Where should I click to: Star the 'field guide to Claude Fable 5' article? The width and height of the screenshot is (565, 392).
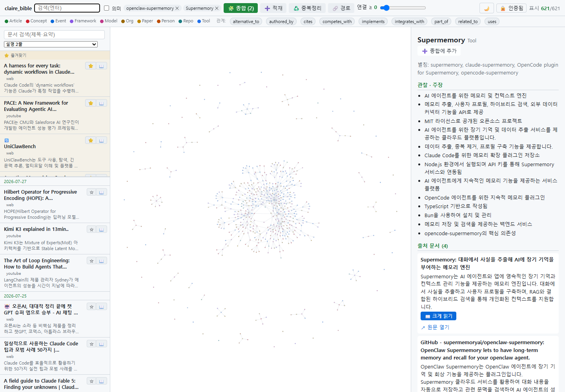coord(91,381)
